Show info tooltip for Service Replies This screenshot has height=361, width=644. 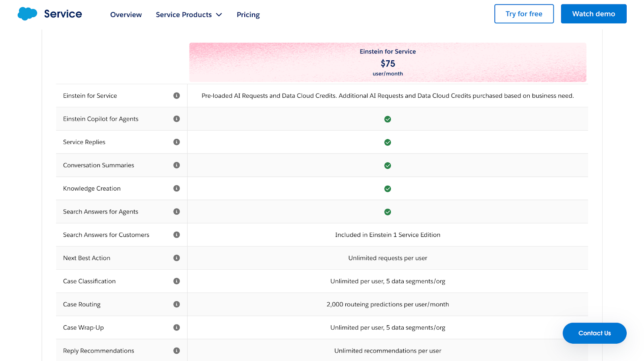(176, 142)
